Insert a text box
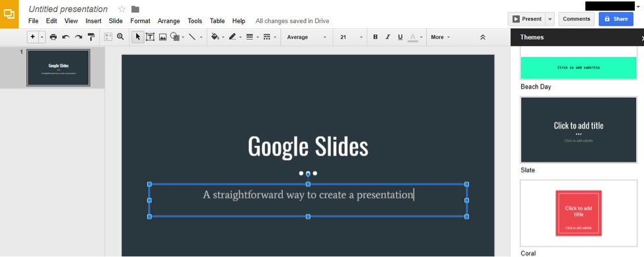644x257 pixels. (x=151, y=37)
